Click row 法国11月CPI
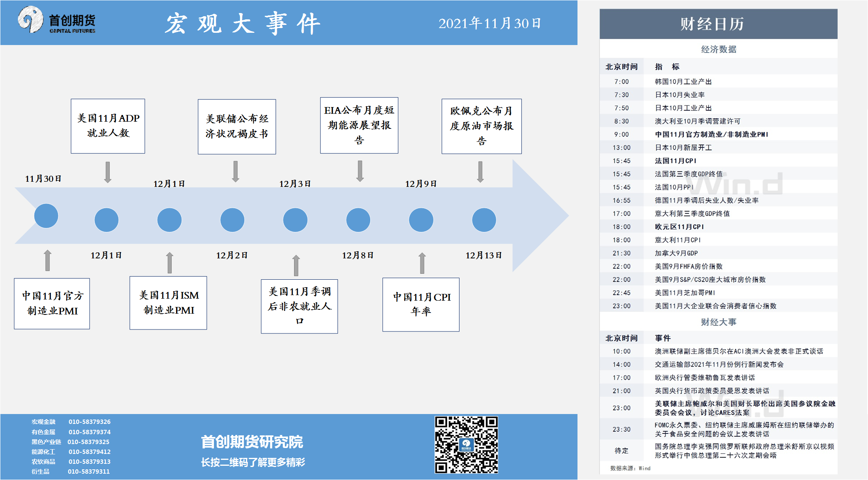Image resolution: width=868 pixels, height=480 pixels. [718, 161]
